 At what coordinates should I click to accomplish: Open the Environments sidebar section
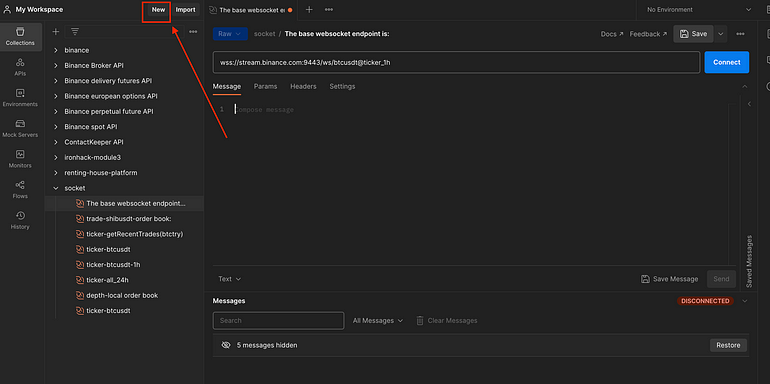click(x=20, y=98)
